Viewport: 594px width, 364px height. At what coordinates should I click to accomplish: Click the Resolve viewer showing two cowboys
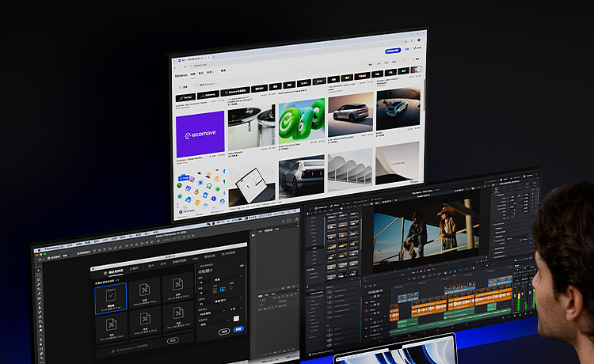pyautogui.click(x=426, y=231)
